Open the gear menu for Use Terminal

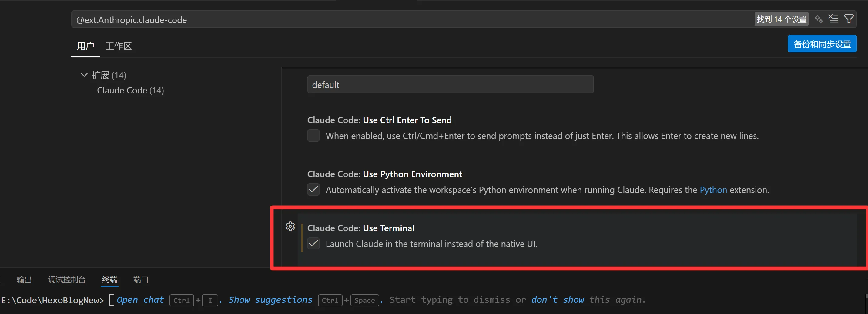290,226
